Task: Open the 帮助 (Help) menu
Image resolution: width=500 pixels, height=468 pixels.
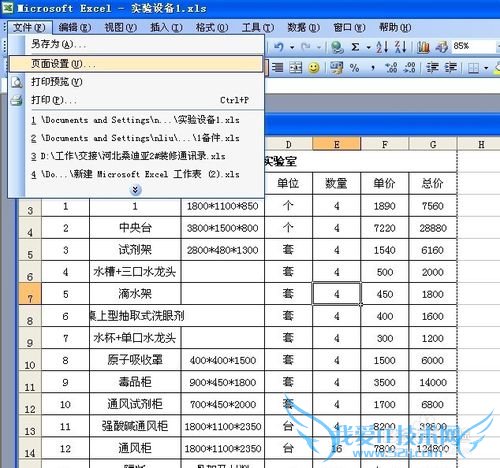Action: click(395, 27)
